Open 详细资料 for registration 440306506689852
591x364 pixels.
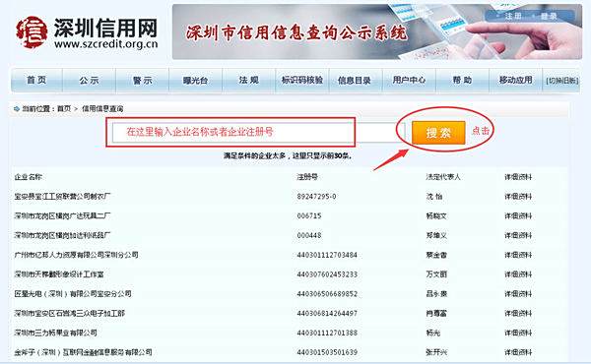coord(518,294)
